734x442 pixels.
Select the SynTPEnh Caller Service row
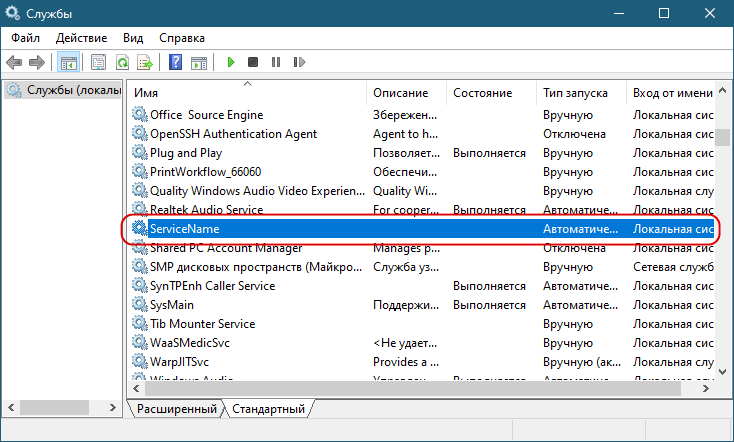click(x=422, y=286)
